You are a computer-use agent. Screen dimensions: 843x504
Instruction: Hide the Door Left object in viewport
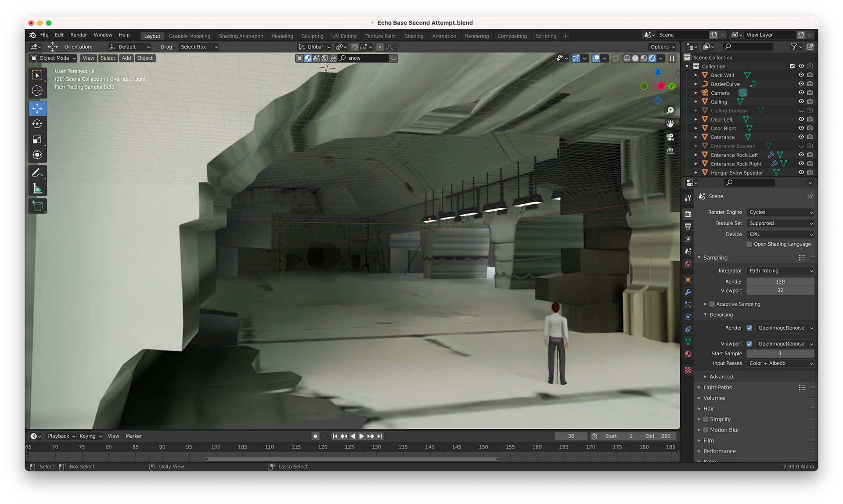pyautogui.click(x=801, y=119)
